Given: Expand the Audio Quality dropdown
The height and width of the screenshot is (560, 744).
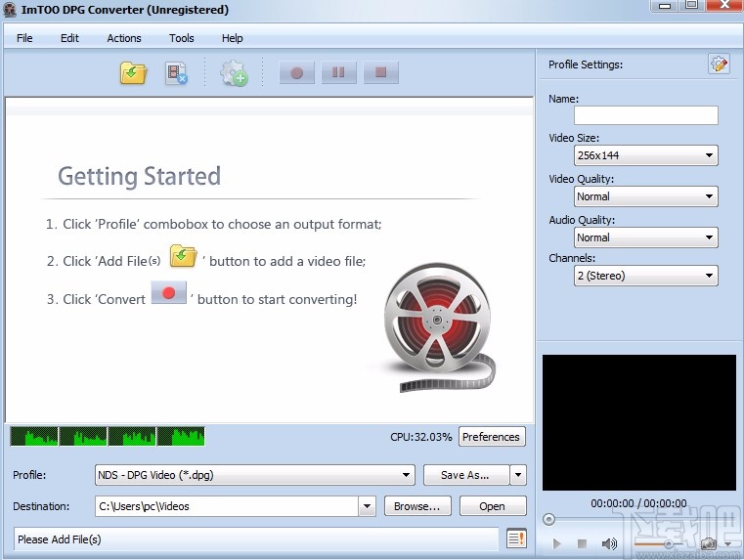Looking at the screenshot, I should pos(646,237).
